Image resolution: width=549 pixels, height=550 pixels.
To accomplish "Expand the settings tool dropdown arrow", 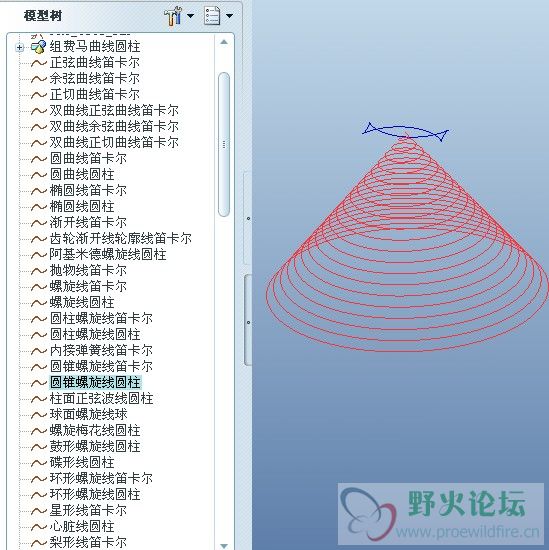I will pyautogui.click(x=190, y=16).
